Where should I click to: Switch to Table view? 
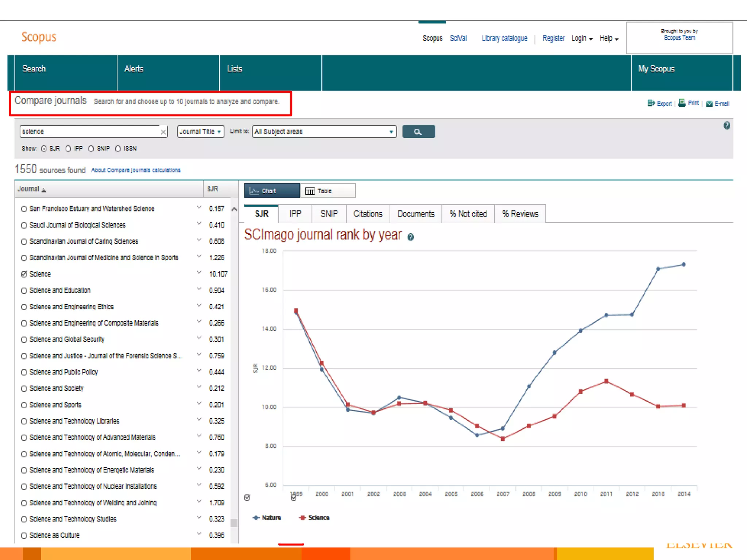point(327,191)
